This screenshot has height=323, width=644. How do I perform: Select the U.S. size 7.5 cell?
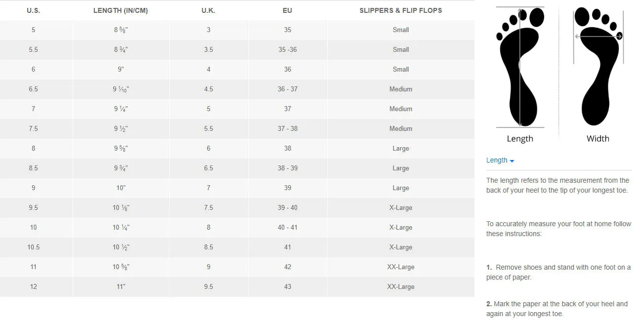pyautogui.click(x=34, y=128)
